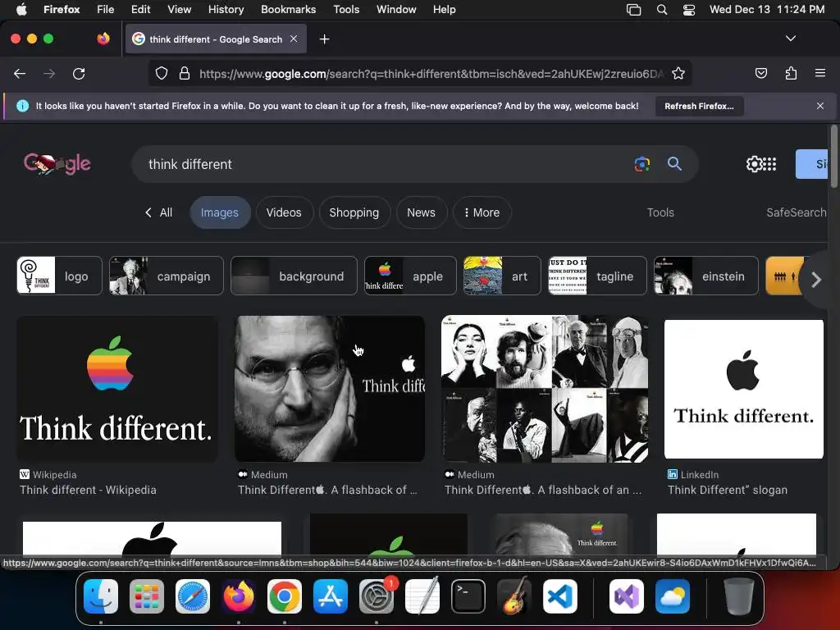The image size is (840, 630).
Task: Launch Finder from the Dock
Action: (101, 596)
